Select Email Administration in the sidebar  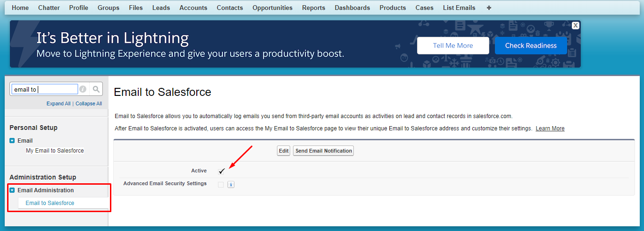coord(46,190)
